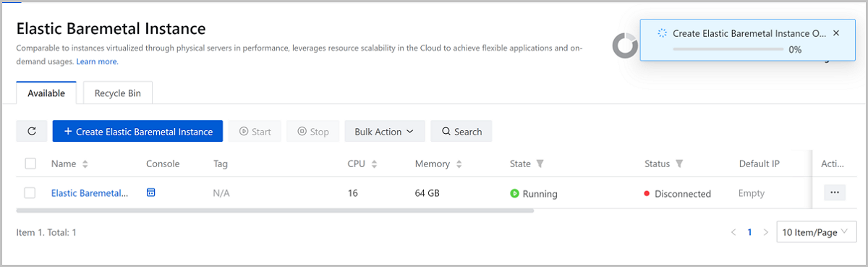Select the Available tab

tap(46, 93)
